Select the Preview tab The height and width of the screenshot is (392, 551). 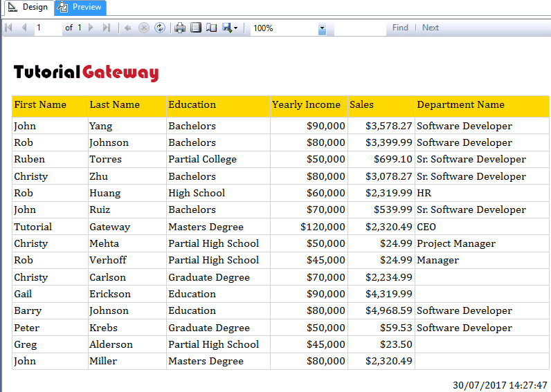pos(80,7)
